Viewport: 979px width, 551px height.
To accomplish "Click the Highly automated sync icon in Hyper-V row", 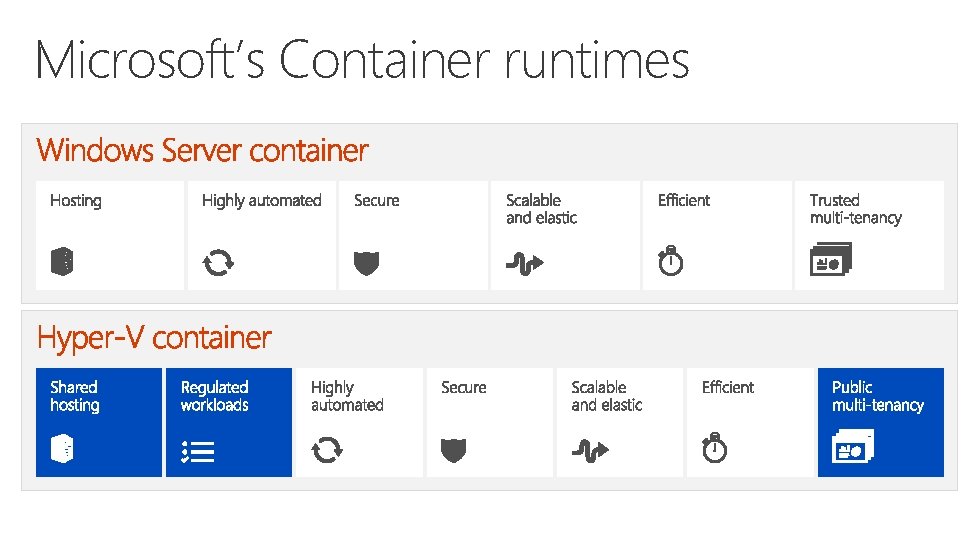I will coord(327,451).
